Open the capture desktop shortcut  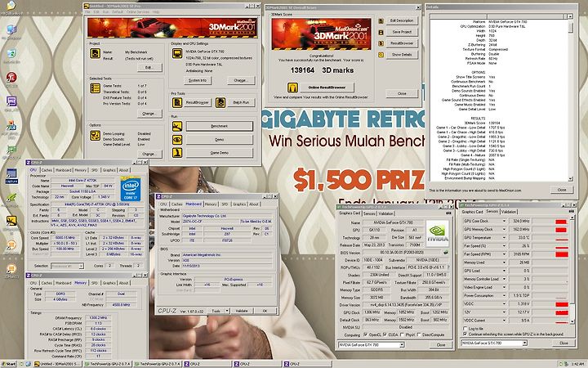click(x=11, y=176)
